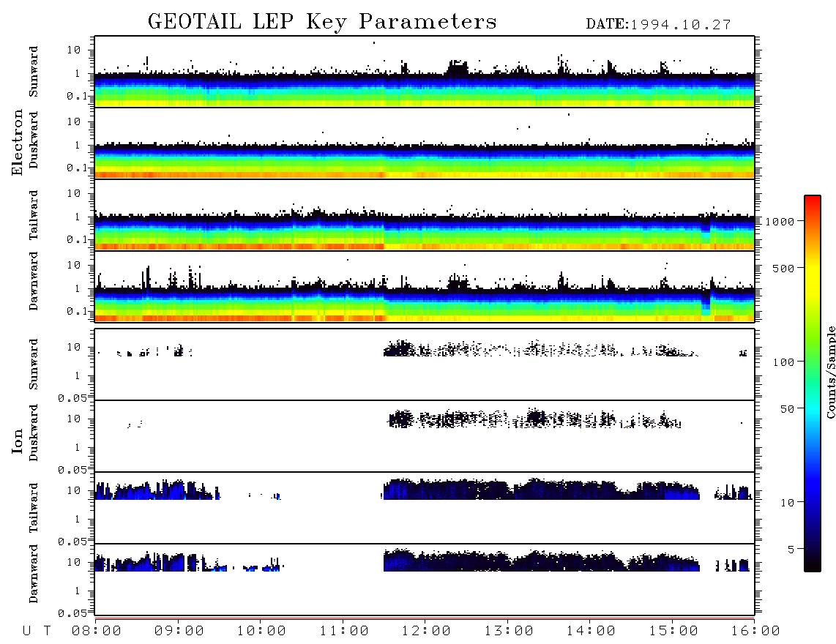This screenshot has height=644, width=836.
Task: Click the '16:00' time tick label
Action: click(x=755, y=631)
